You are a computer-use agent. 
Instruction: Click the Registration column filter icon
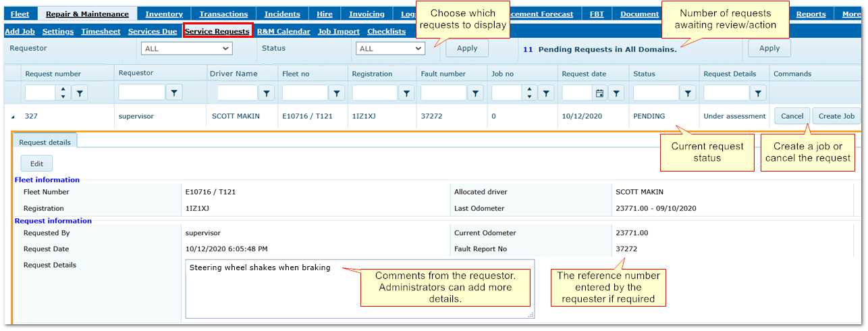click(406, 93)
